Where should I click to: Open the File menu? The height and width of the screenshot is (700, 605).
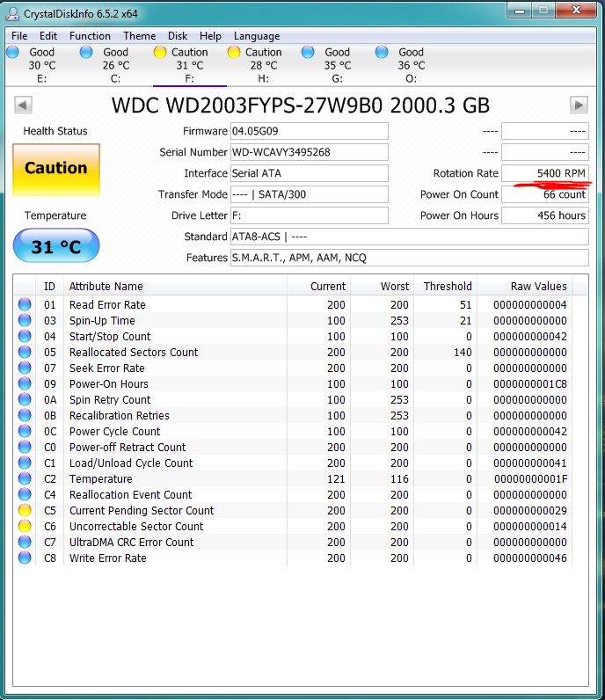coord(19,36)
